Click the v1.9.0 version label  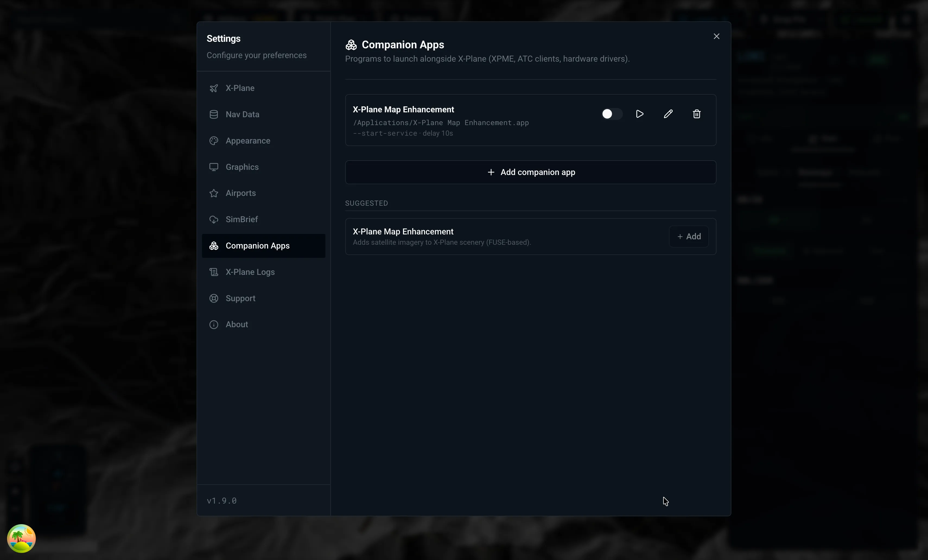click(221, 501)
